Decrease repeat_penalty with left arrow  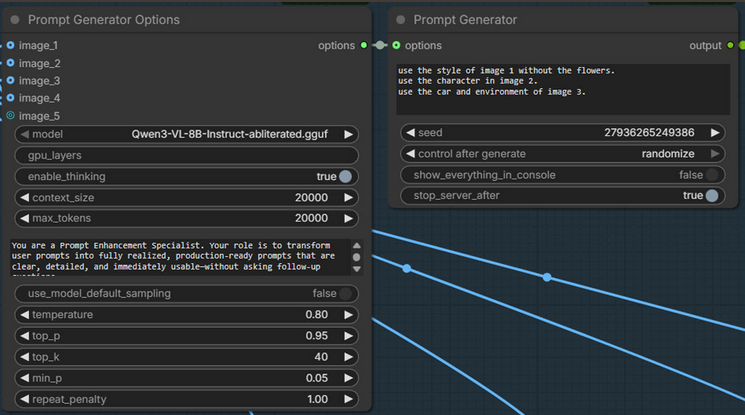click(25, 399)
